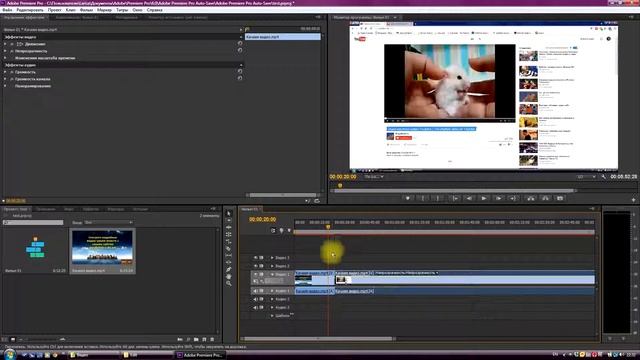Click the New Bin folder icon

tap(196, 339)
